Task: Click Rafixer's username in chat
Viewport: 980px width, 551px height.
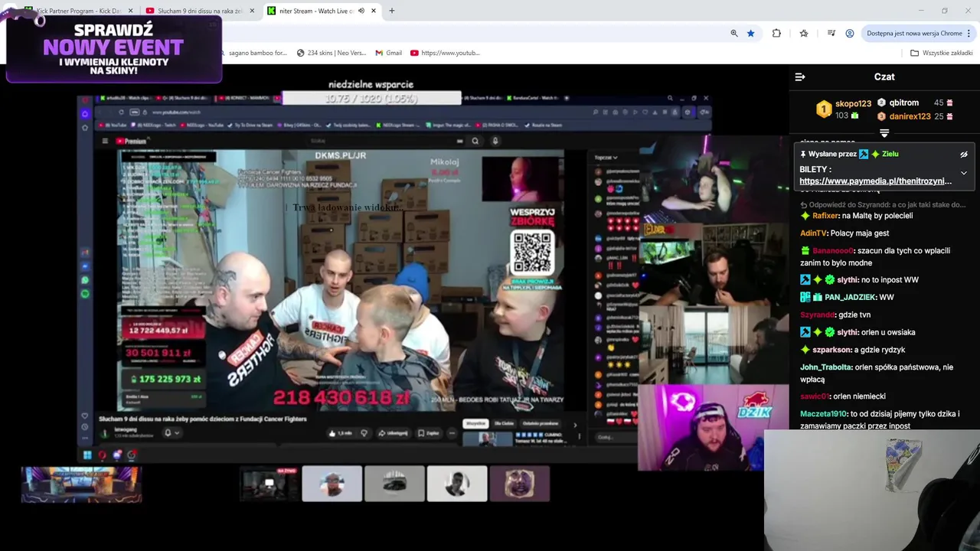Action: click(825, 216)
